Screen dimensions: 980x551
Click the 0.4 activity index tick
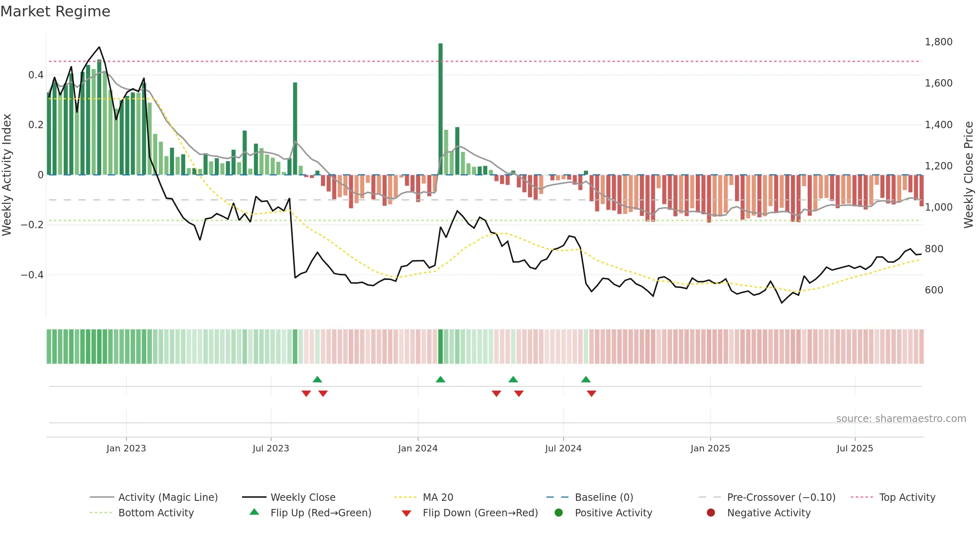point(36,75)
